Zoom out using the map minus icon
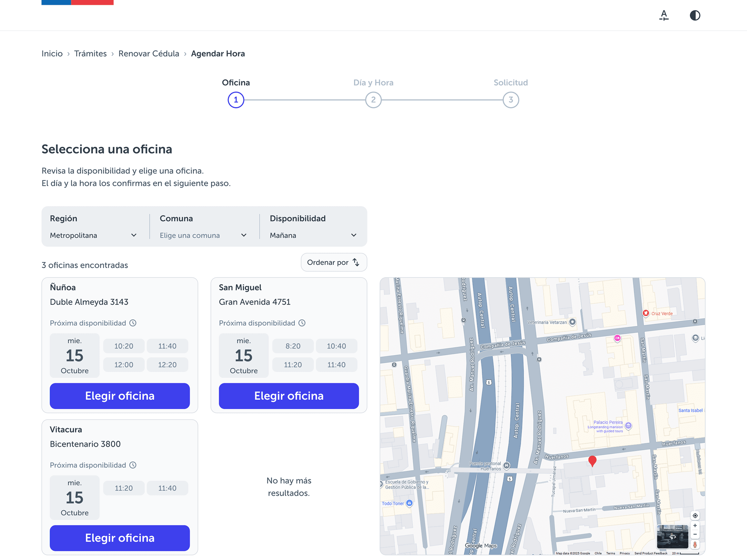This screenshot has width=747, height=560. coord(695,534)
